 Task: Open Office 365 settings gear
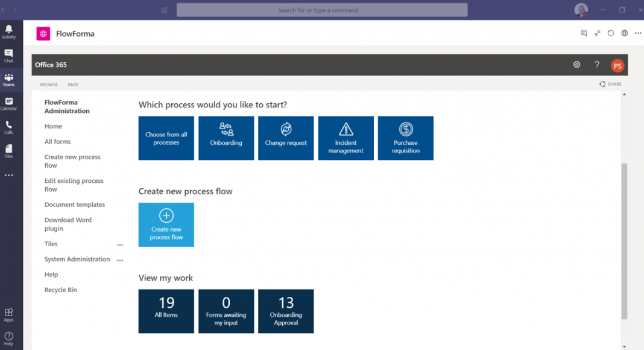click(576, 65)
